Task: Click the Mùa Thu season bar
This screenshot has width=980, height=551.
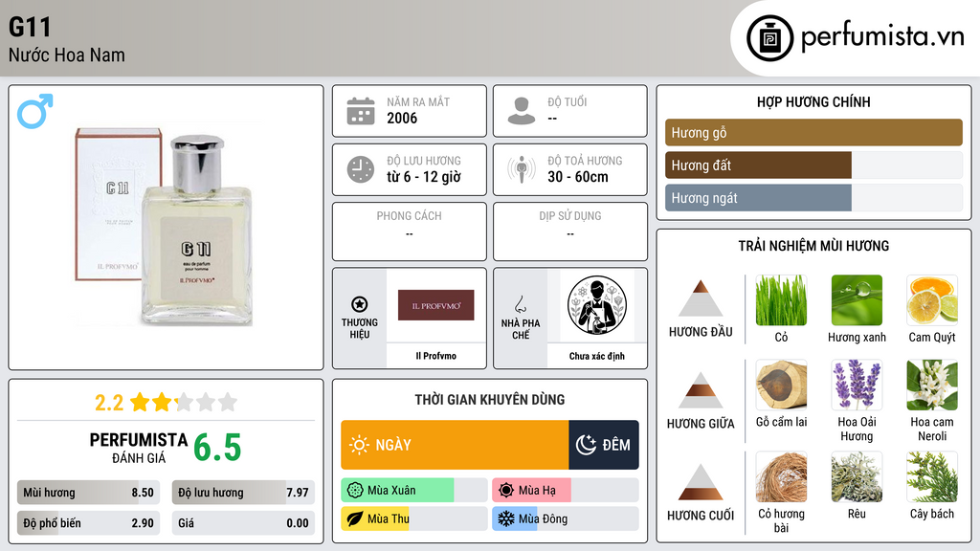Action: [413, 518]
